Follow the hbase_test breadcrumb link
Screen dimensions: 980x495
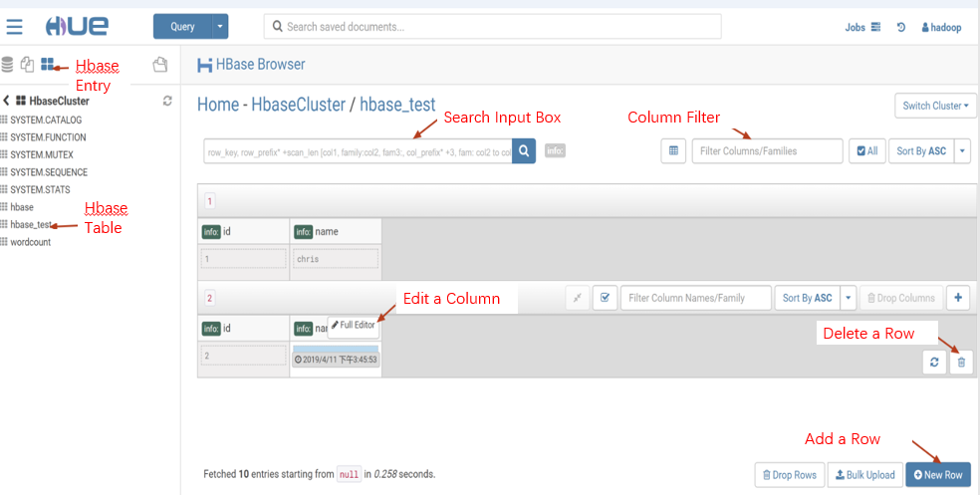point(397,105)
